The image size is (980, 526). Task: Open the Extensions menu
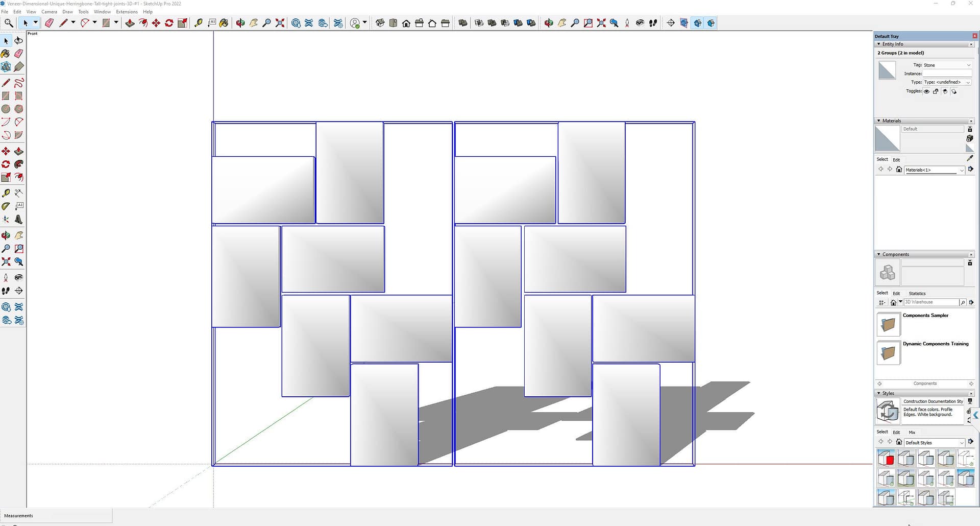click(127, 12)
